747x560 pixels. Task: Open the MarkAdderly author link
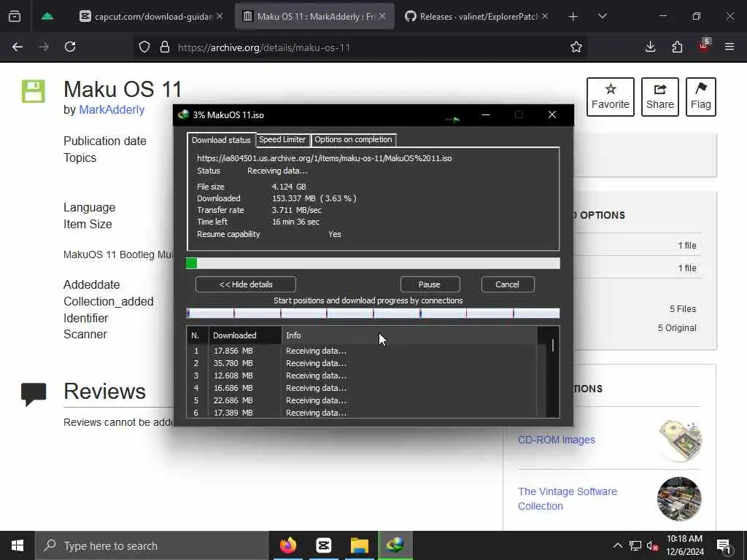pyautogui.click(x=112, y=109)
